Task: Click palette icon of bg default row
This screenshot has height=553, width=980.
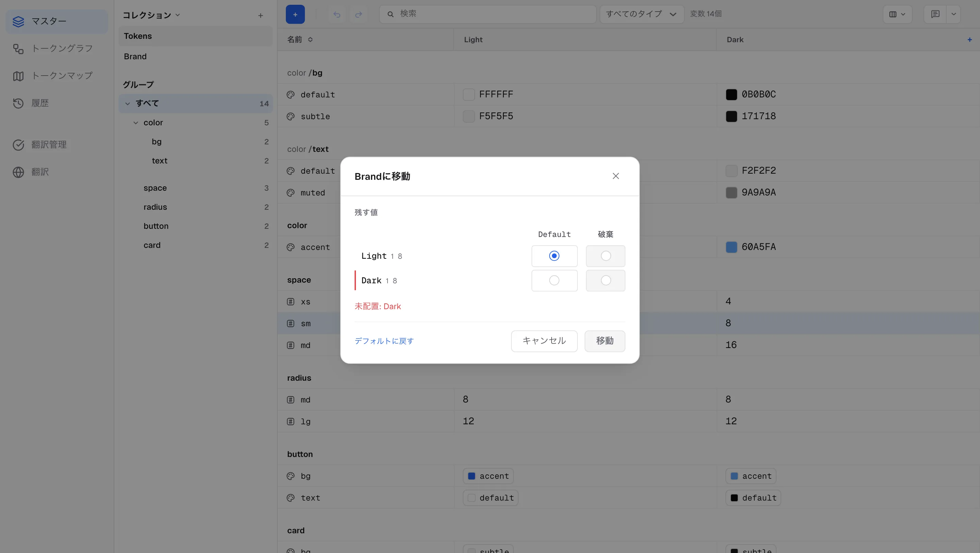Action: point(291,95)
